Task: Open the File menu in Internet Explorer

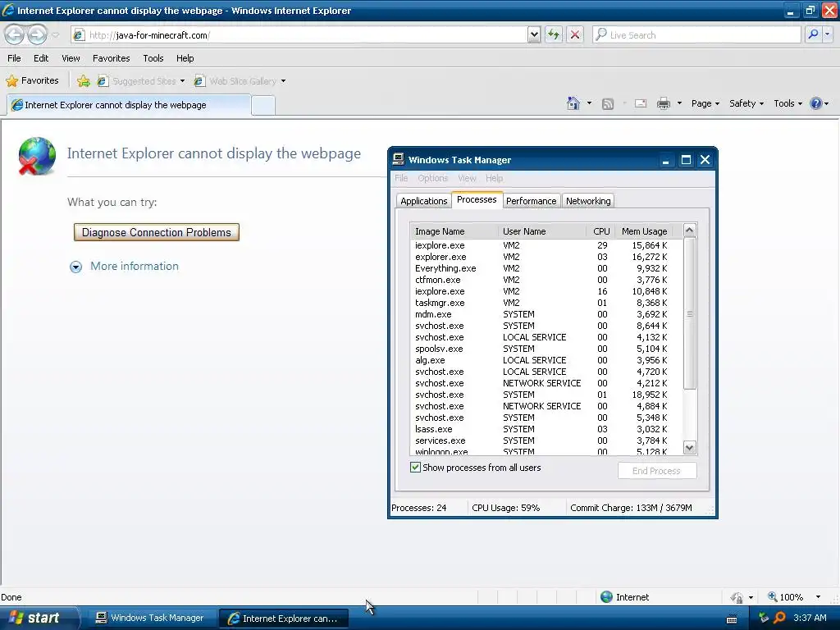Action: click(x=14, y=58)
